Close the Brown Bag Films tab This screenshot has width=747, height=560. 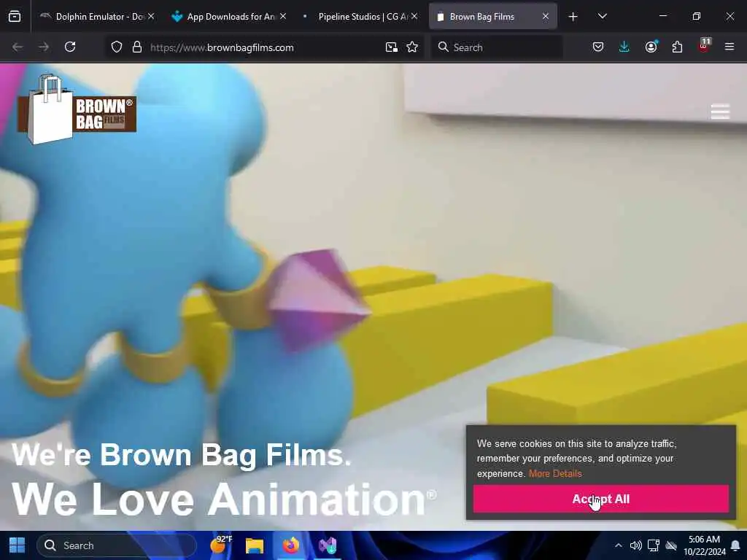(x=546, y=16)
